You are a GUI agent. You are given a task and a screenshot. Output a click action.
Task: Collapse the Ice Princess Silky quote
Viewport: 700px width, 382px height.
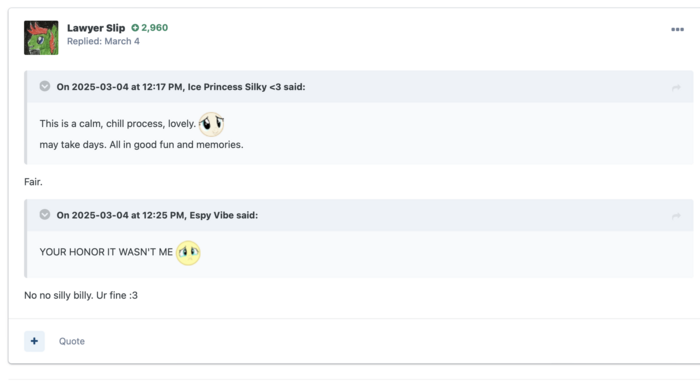(45, 86)
